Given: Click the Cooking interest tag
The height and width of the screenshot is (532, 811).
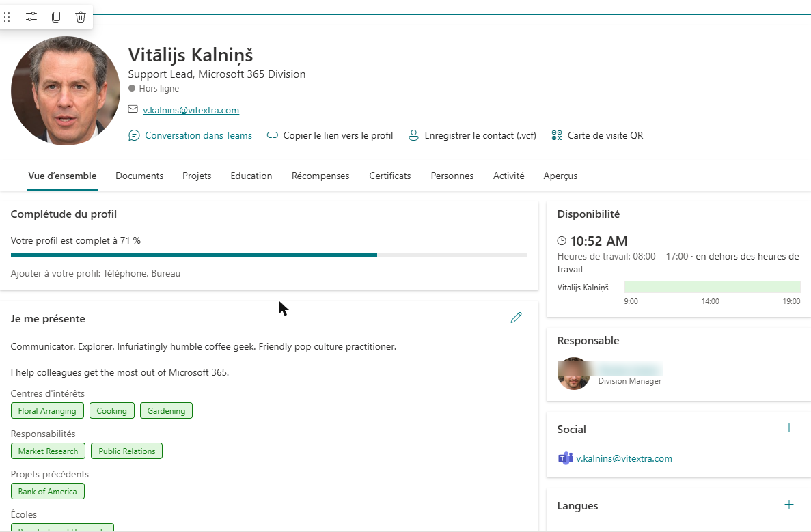Looking at the screenshot, I should pyautogui.click(x=112, y=410).
